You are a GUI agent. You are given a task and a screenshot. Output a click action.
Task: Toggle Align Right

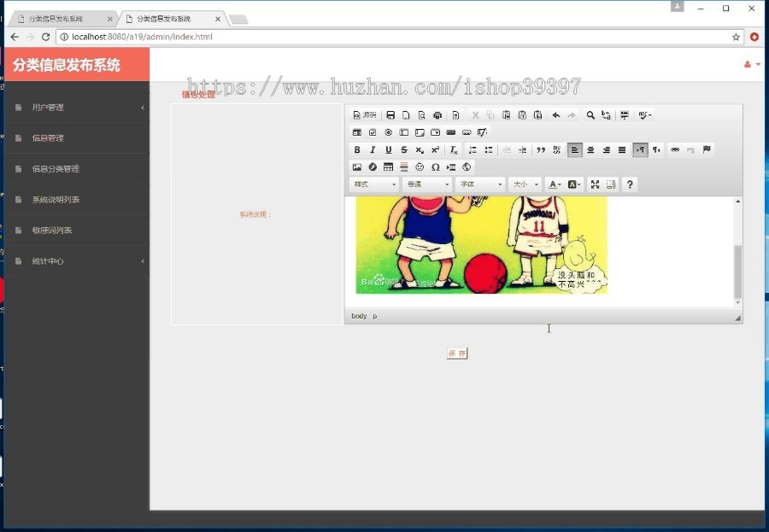click(x=606, y=150)
